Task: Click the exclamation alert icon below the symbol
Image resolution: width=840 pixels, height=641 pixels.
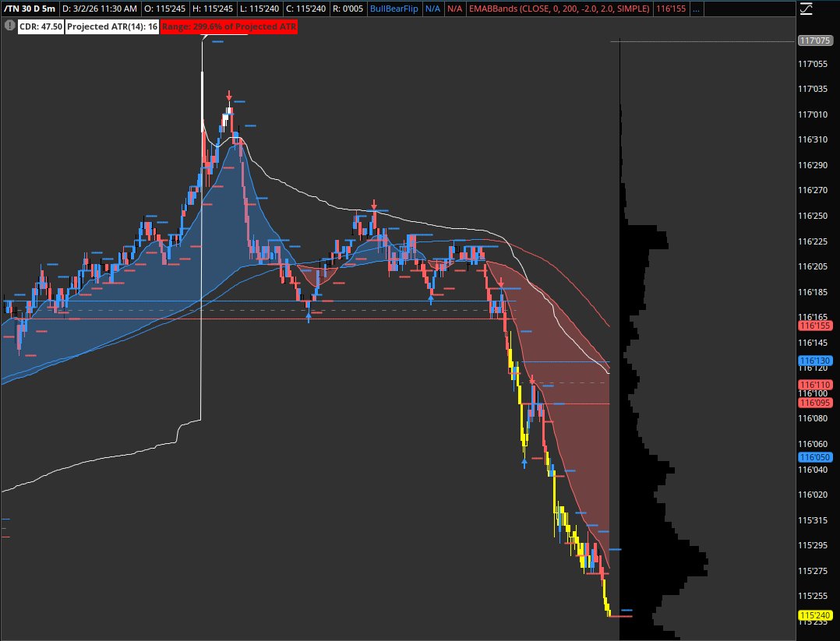Action: coord(9,26)
